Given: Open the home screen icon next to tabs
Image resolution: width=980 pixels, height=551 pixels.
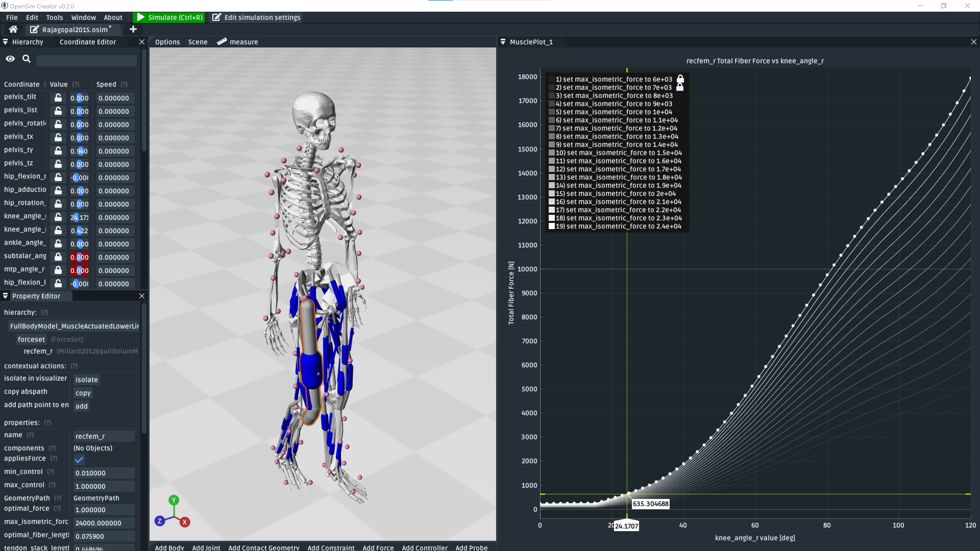Looking at the screenshot, I should pyautogui.click(x=13, y=29).
